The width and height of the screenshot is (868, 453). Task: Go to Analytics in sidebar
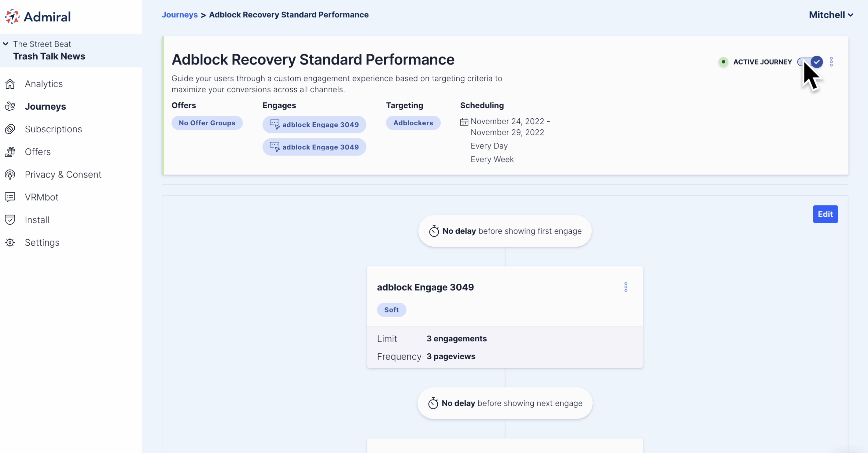tap(44, 83)
